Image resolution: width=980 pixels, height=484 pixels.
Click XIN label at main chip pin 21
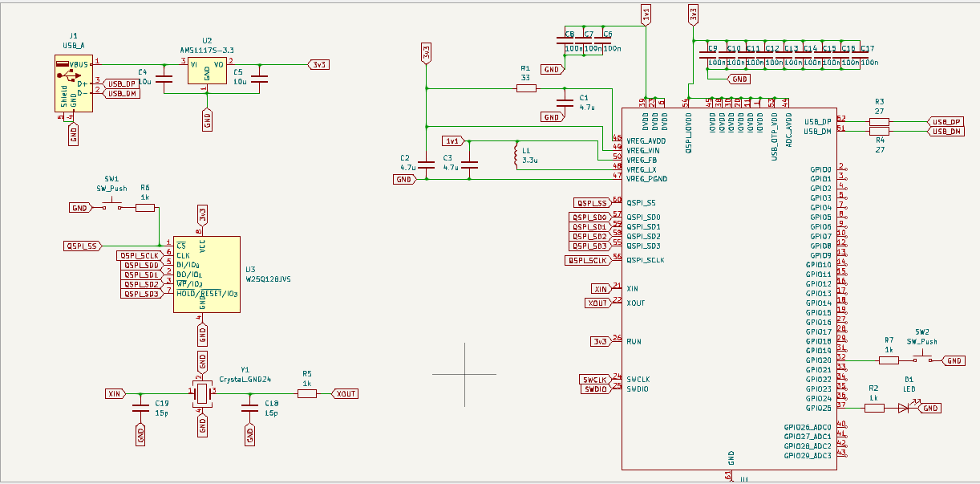click(x=601, y=289)
